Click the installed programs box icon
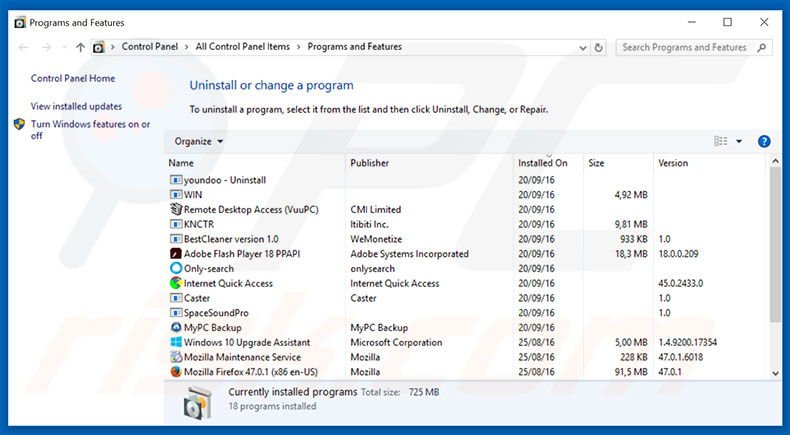 tap(196, 403)
